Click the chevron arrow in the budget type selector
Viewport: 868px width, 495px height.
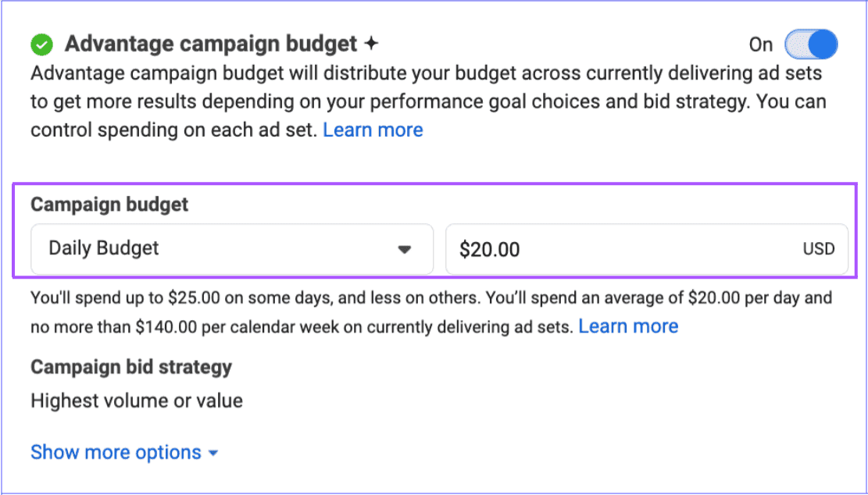405,248
